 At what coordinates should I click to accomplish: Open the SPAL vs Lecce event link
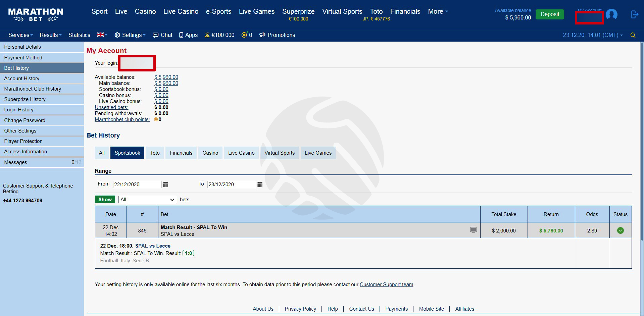coord(153,246)
